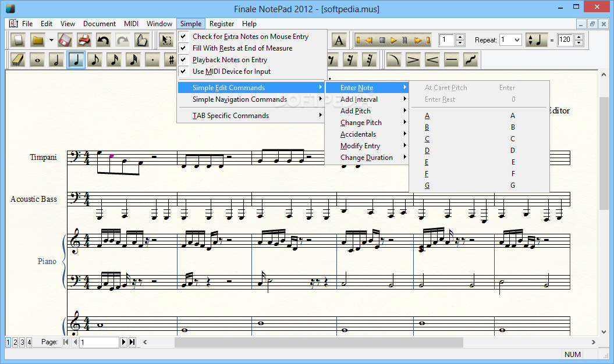Screen dimensions: 614x364
Task: Select the crescendo hairpin tool
Action: (x=432, y=60)
